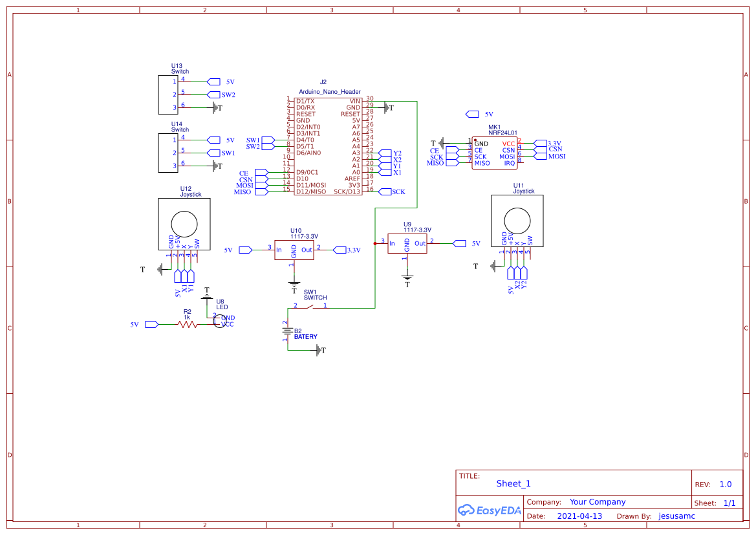Select the U10 1117-3.3V regulator symbol
The width and height of the screenshot is (756, 535).
point(294,249)
